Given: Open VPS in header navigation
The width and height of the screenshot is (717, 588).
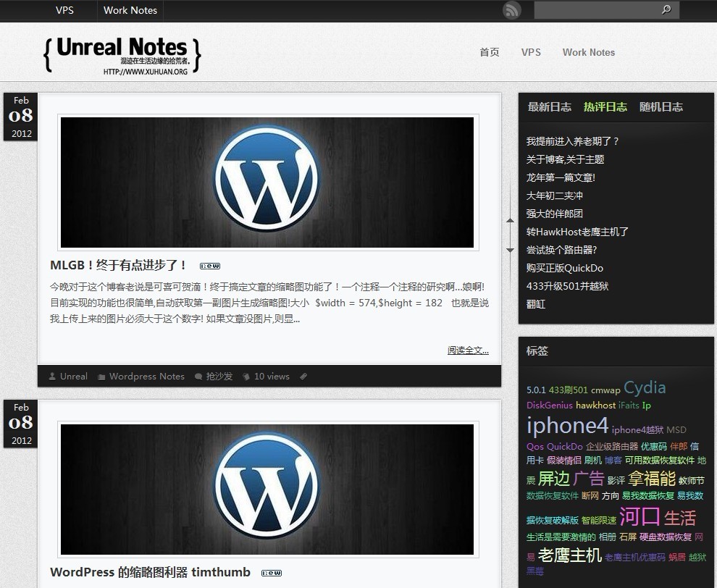Looking at the screenshot, I should pyautogui.click(x=531, y=52).
